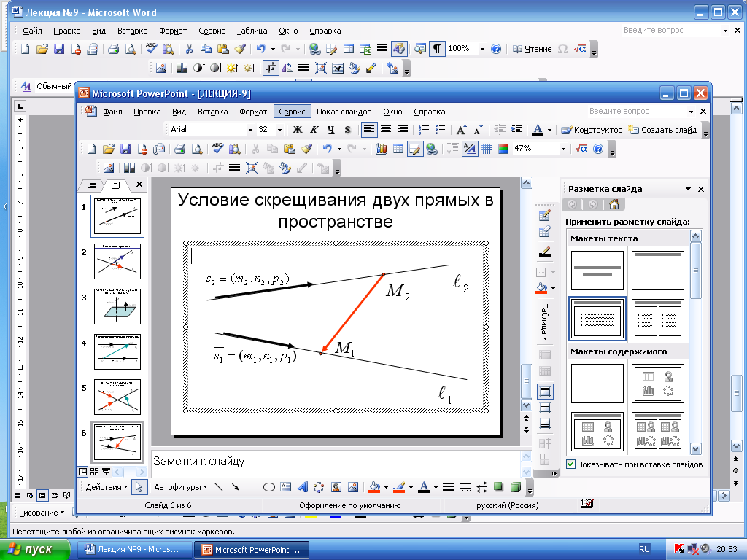Switch to slide sorter view icon
The width and height of the screenshot is (747, 560).
click(x=94, y=472)
